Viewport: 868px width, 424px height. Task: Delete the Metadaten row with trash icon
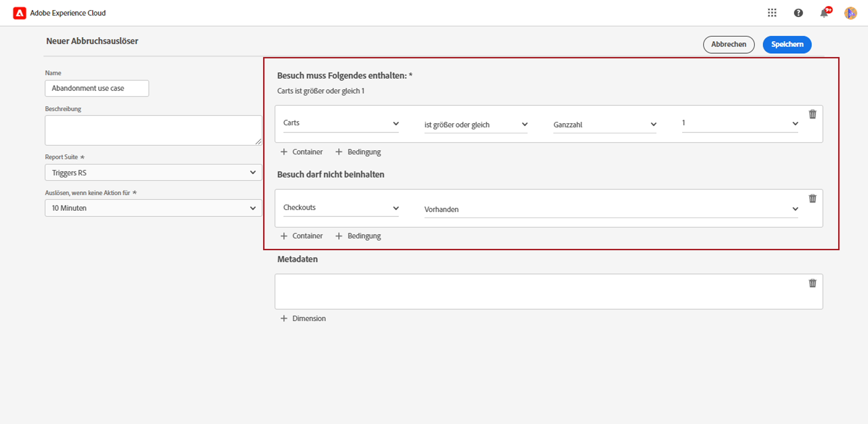[812, 283]
